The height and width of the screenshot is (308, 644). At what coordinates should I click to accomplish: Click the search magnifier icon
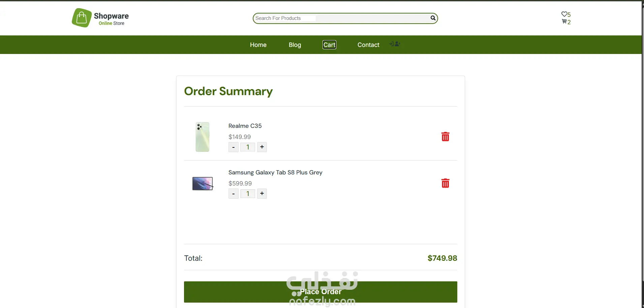point(433,18)
